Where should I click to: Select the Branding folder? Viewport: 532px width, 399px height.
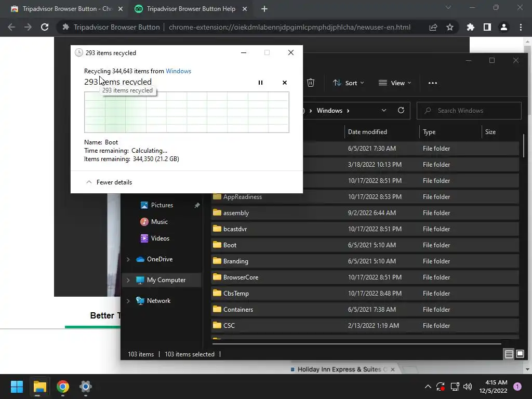[365, 261]
